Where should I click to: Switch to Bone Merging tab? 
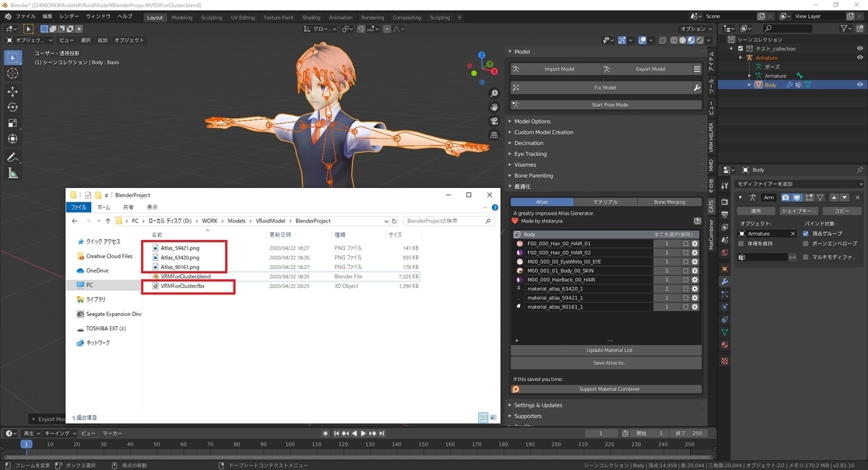coord(669,202)
